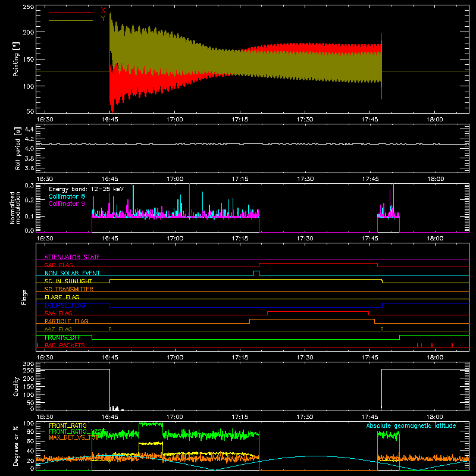Screen dimensions: 476x476
Task: Click the 300 value on Quality axis
Action: click(x=29, y=364)
